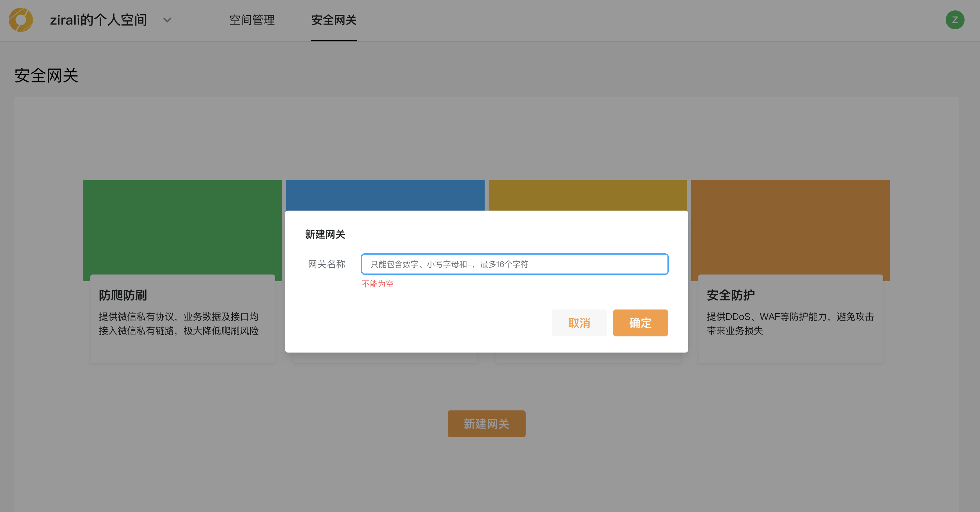Click the zirali的个人空间 workspace name
The height and width of the screenshot is (512, 980).
[98, 20]
